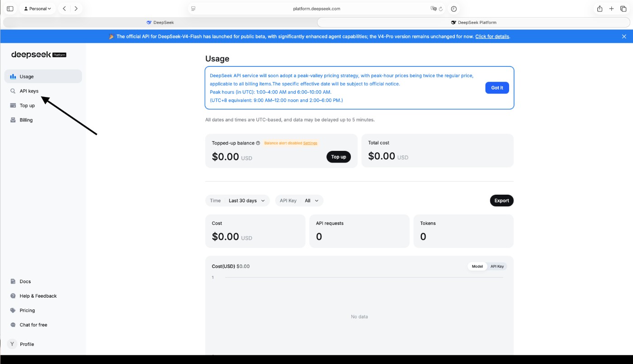Open the Personal profile dropdown

[x=38, y=9]
